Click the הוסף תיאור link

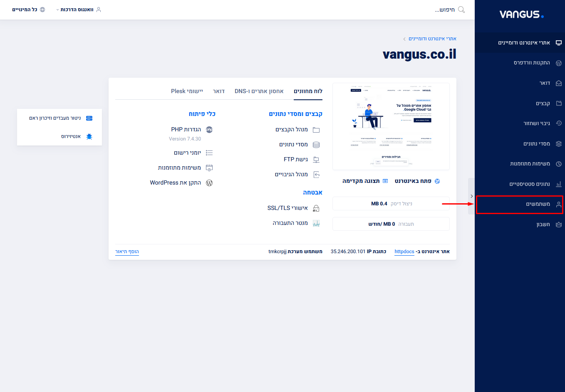click(127, 251)
